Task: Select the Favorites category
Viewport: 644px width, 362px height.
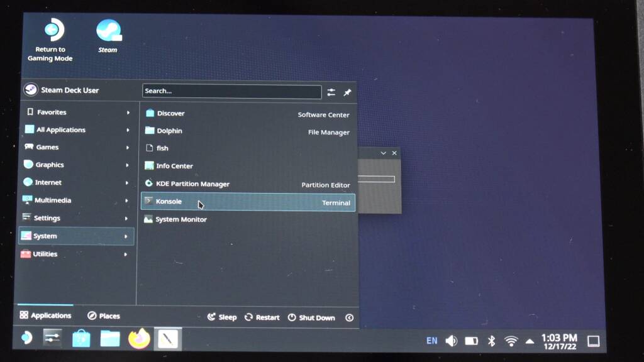Action: pos(77,112)
